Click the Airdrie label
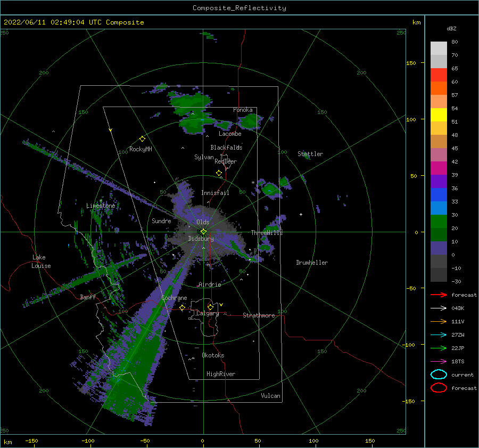Viewport: 479px width, 448px height. [x=210, y=284]
